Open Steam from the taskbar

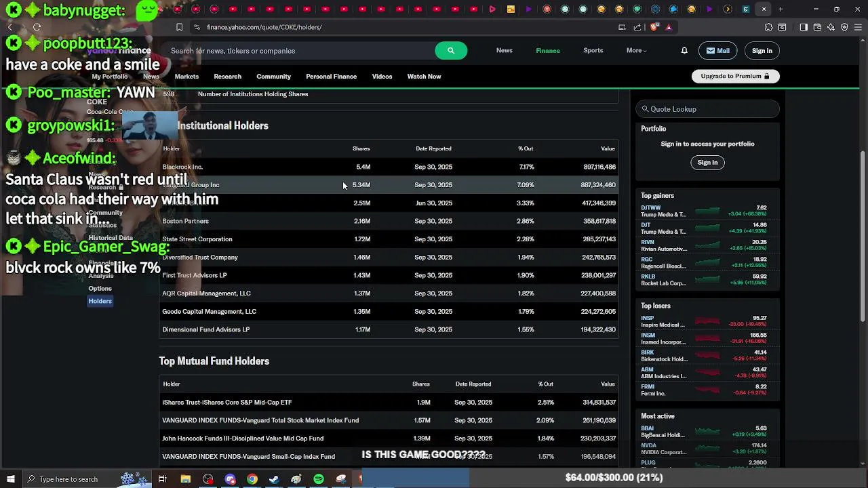point(274,479)
